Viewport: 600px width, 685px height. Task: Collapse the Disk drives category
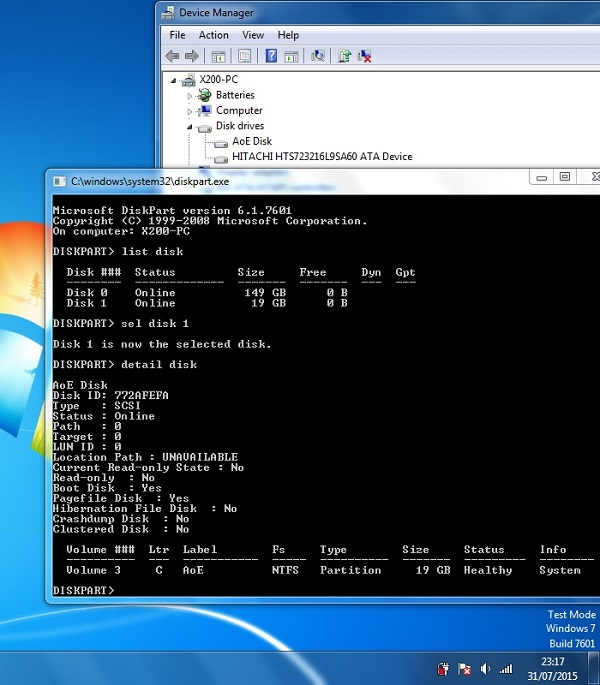tap(190, 127)
